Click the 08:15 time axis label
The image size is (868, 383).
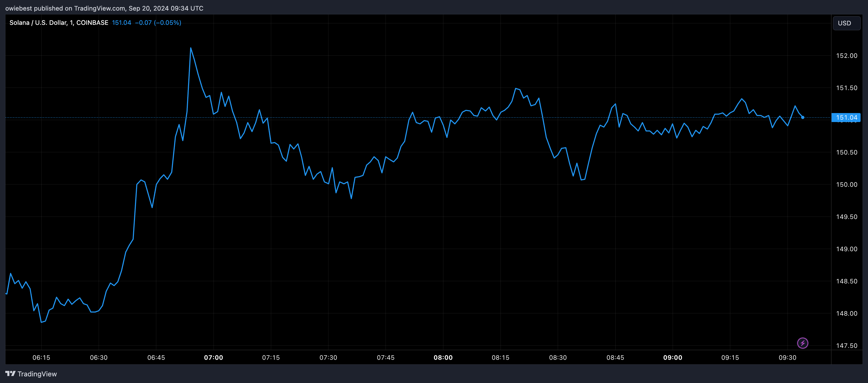500,357
